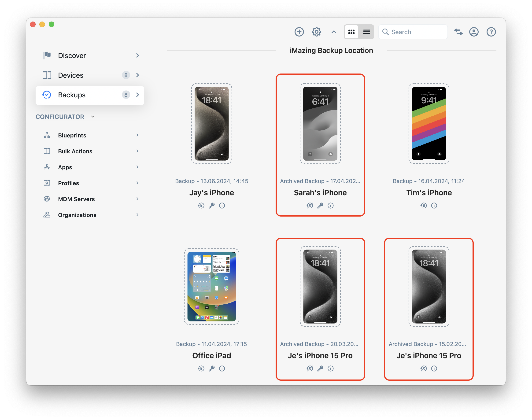Expand the Devices chevron
The image size is (532, 420).
(x=137, y=75)
